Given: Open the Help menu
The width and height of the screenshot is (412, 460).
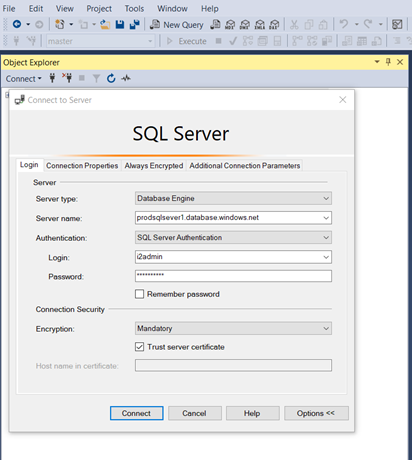Looking at the screenshot, I should (x=210, y=8).
